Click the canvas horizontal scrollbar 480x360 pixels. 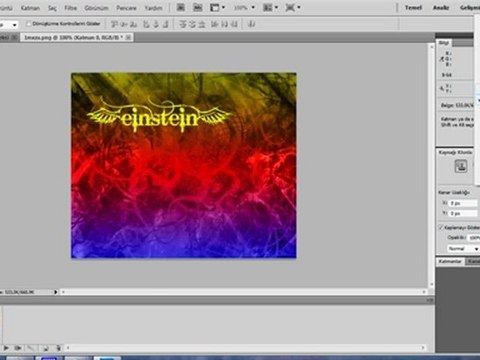click(x=243, y=292)
